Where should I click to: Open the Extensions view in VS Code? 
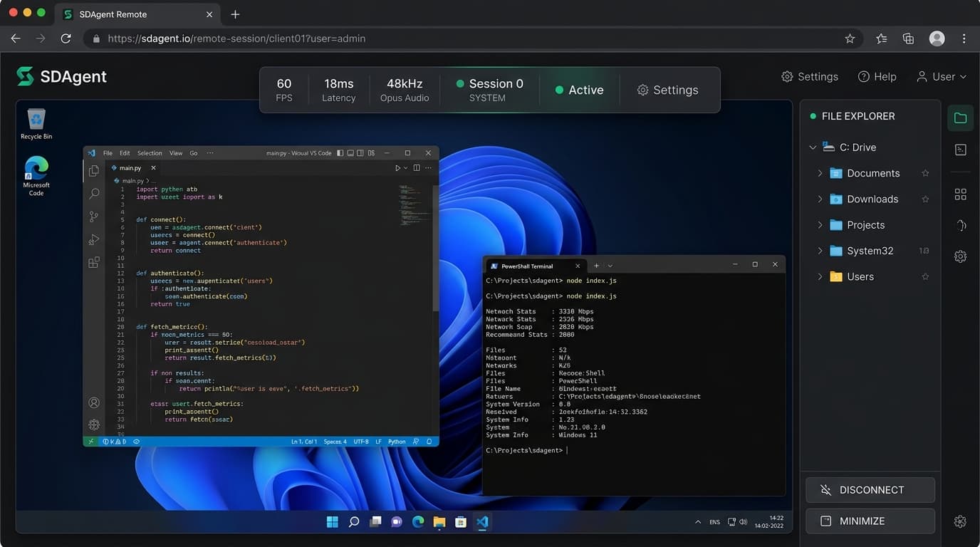[94, 263]
